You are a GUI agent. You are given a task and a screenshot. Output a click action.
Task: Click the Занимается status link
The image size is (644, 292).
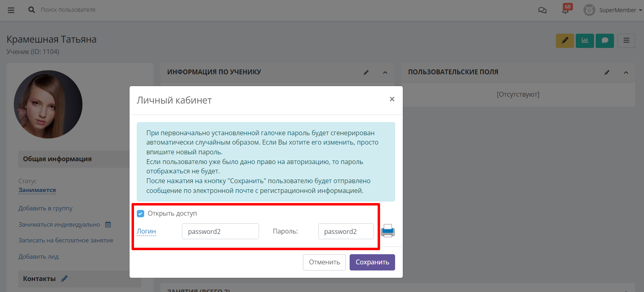37,190
